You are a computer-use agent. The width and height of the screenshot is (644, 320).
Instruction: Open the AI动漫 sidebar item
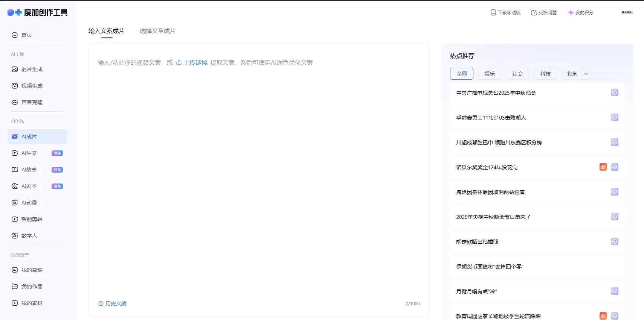coord(29,203)
